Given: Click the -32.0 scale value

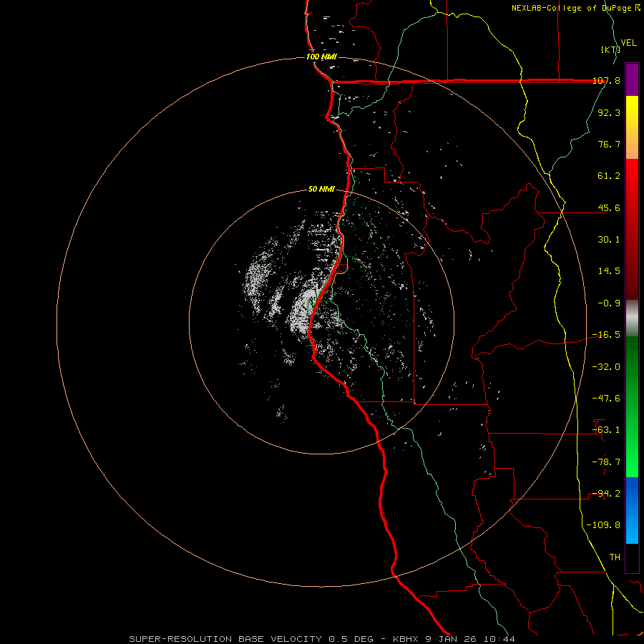Looking at the screenshot, I should coord(606,367).
